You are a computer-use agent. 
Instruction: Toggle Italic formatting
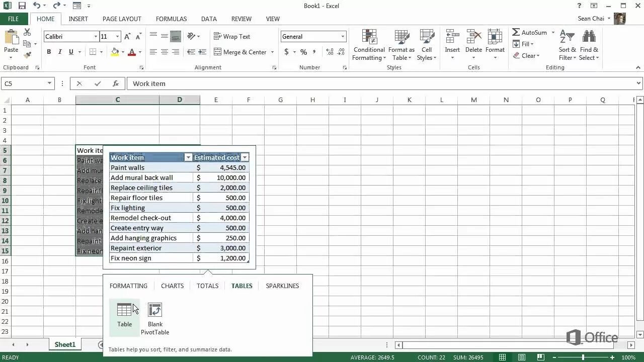pos(60,52)
